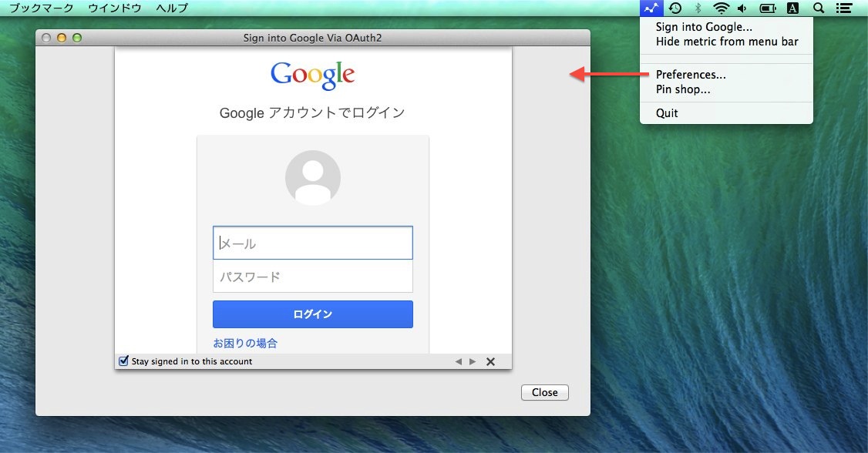Click the Close button in OAuth2 window
This screenshot has height=453, width=868.
coord(545,392)
